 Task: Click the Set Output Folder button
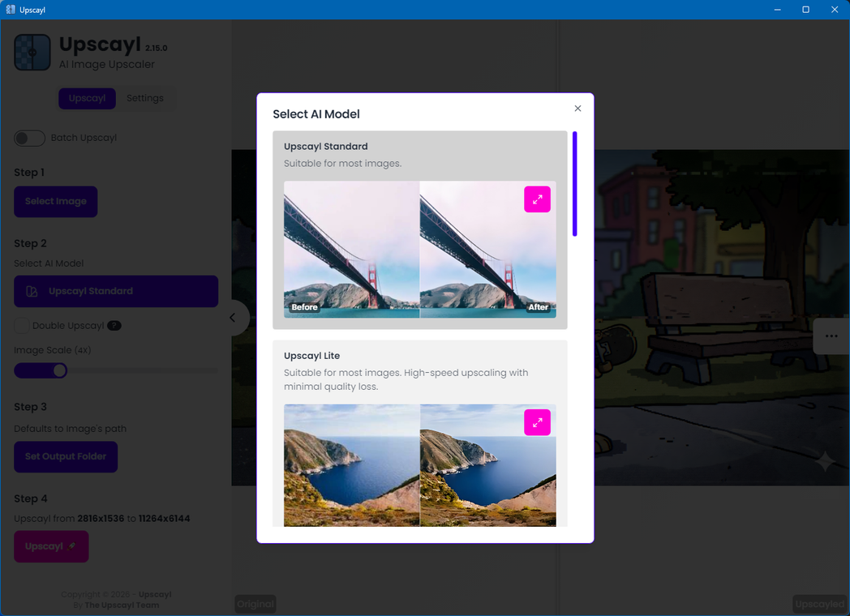tap(66, 456)
